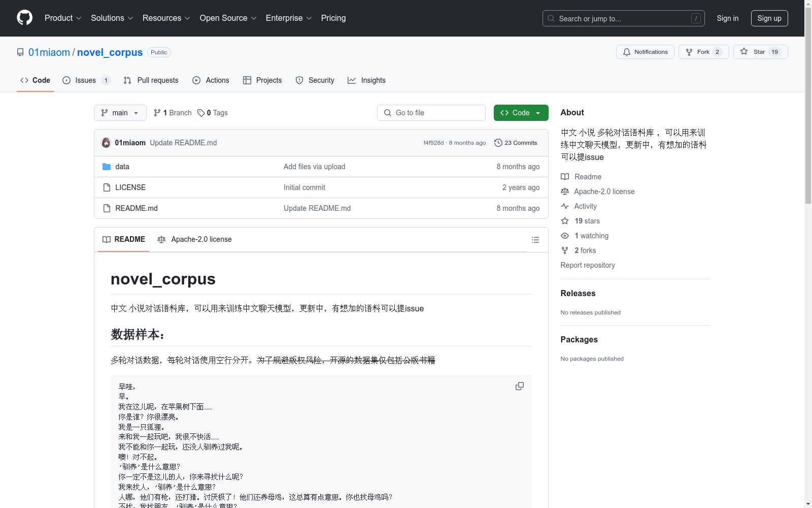Click Sign in
Image resolution: width=812 pixels, height=508 pixels.
point(728,18)
